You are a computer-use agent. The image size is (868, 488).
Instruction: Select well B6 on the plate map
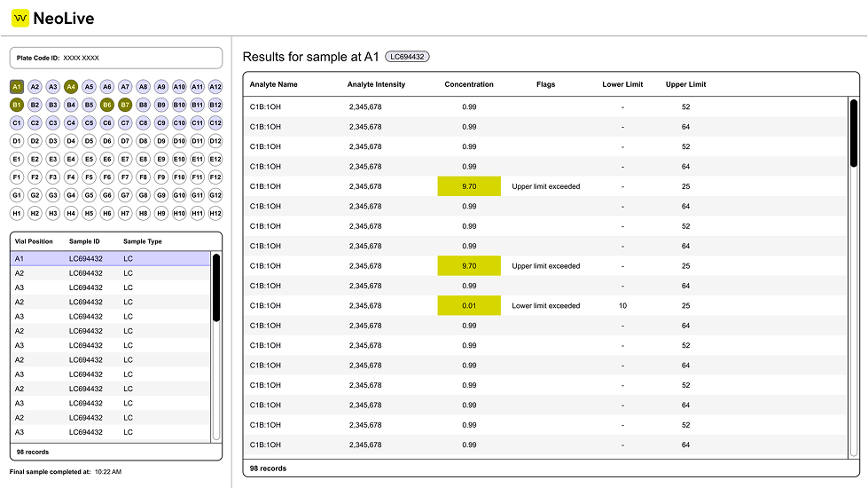pyautogui.click(x=107, y=105)
